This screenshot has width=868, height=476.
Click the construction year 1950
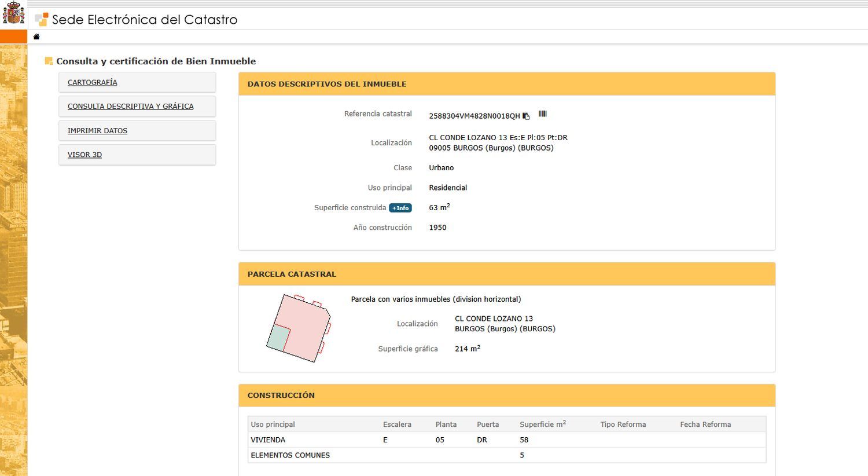coord(437,228)
